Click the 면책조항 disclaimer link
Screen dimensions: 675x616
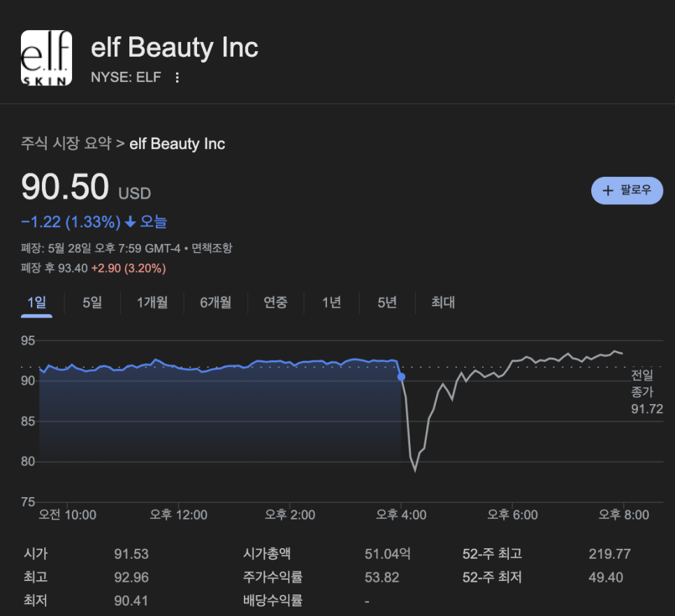212,248
